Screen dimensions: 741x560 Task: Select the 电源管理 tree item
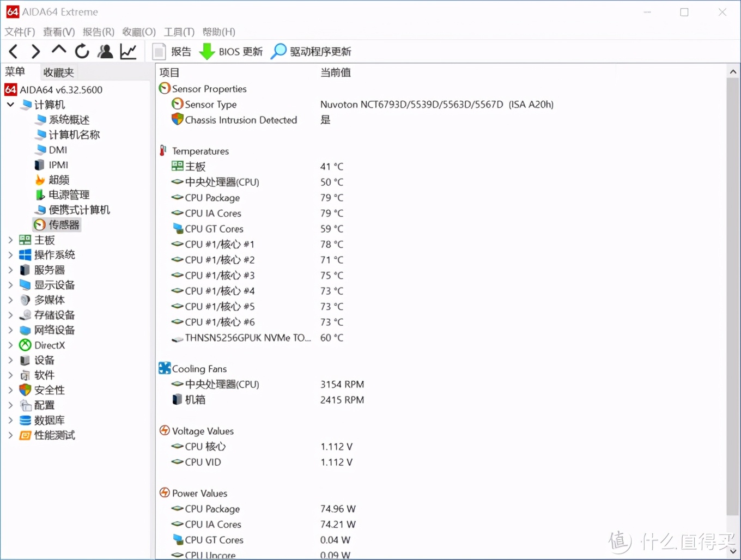[x=62, y=194]
